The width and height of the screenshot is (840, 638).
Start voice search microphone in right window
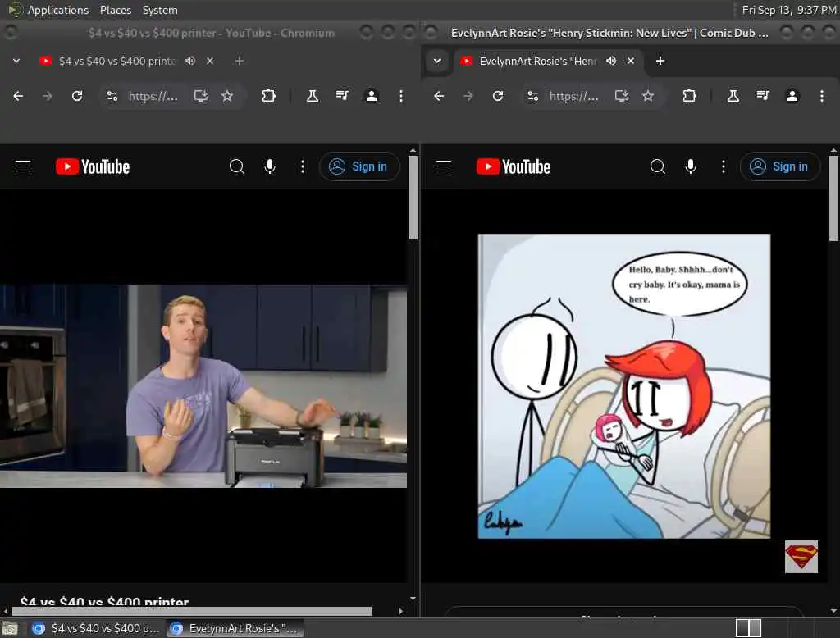[691, 166]
